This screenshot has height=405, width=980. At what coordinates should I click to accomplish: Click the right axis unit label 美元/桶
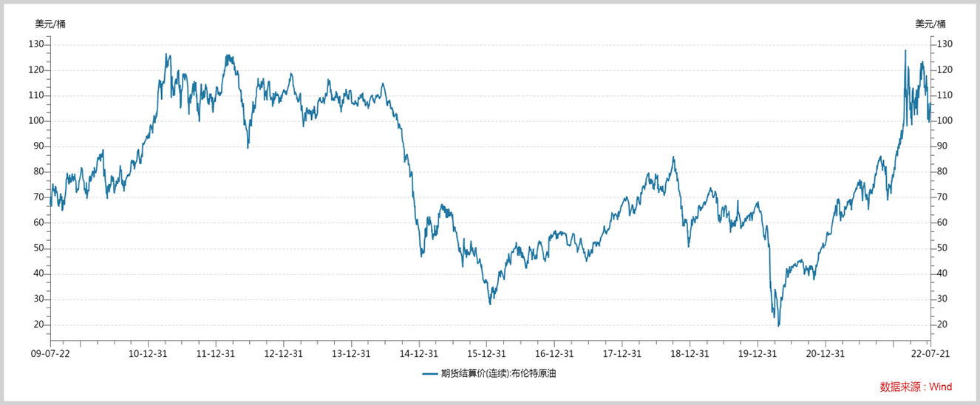point(930,24)
